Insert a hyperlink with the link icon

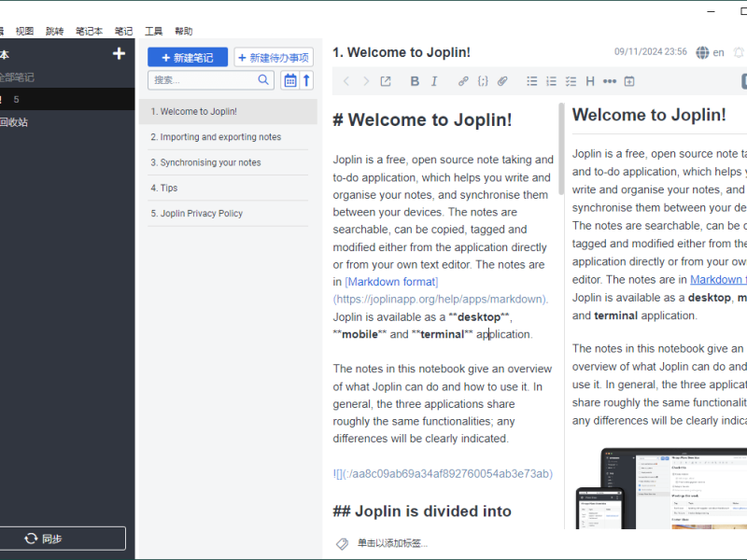point(463,81)
